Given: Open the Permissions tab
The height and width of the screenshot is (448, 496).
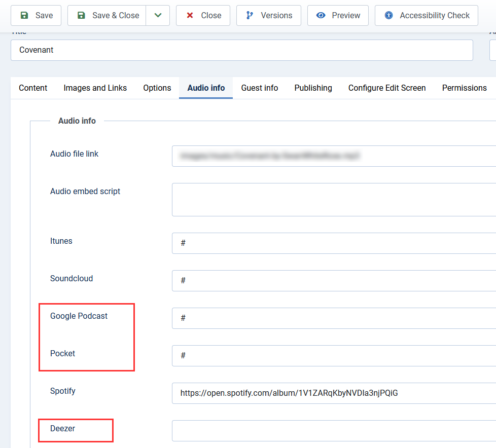Looking at the screenshot, I should [x=464, y=88].
